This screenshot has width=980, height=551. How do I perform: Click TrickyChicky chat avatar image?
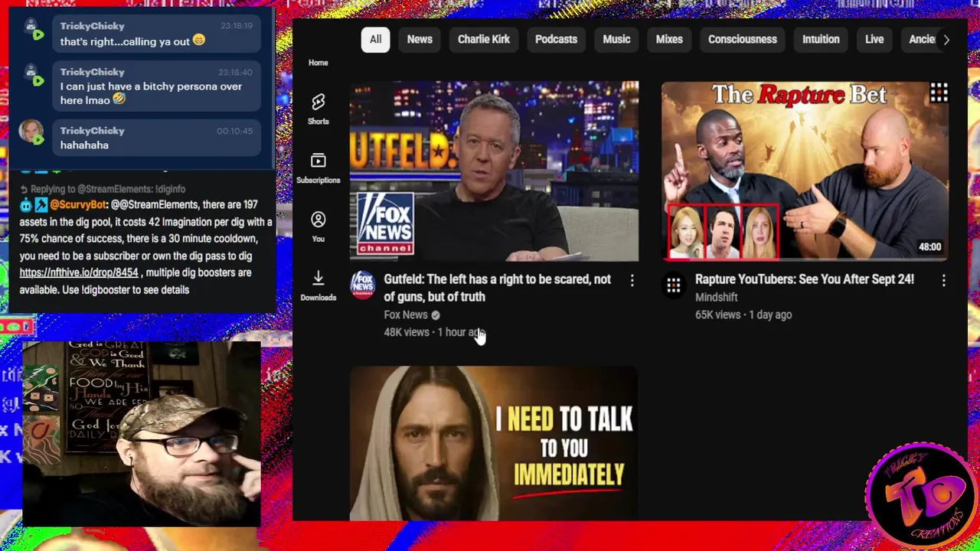click(31, 132)
